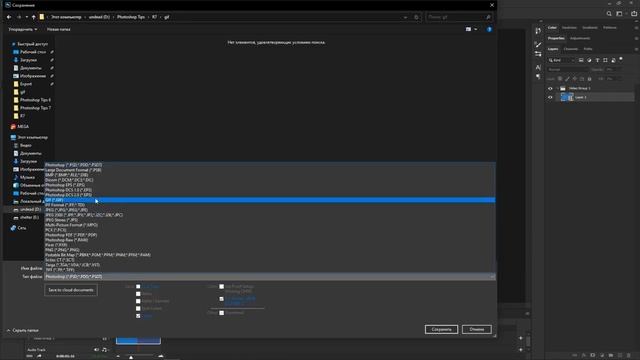Hide Layer 1 with its eye icon

(550, 98)
